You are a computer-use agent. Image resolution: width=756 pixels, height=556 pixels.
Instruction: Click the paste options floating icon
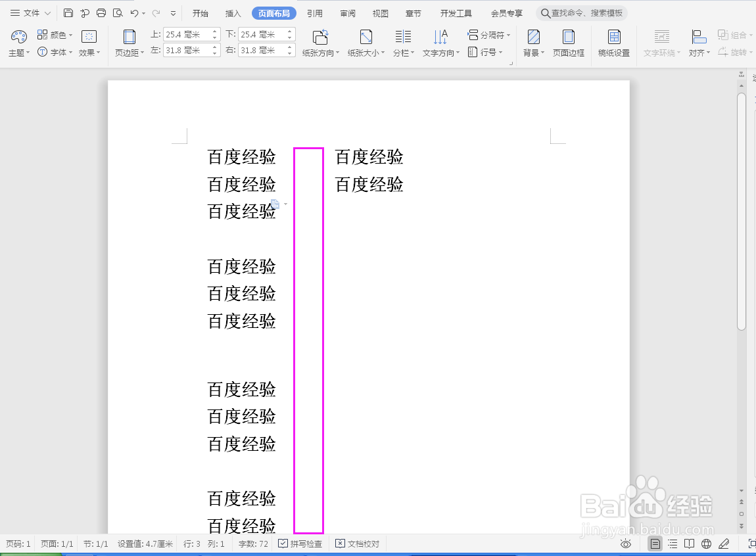tap(275, 204)
